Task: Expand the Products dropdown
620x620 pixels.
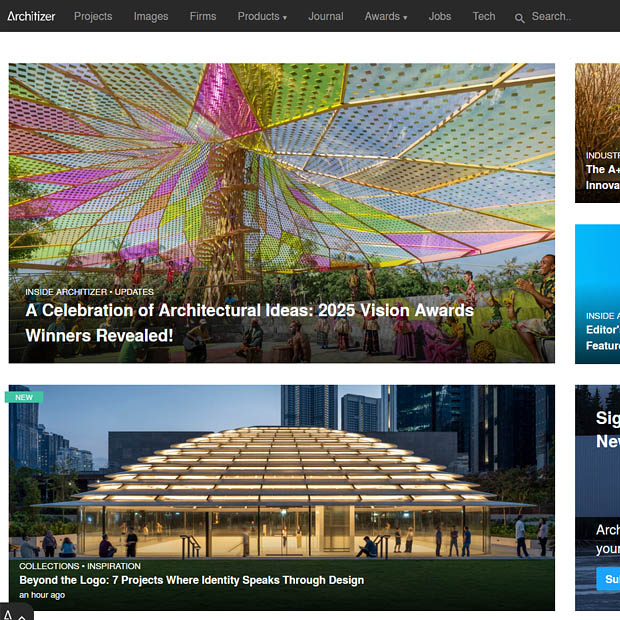Action: point(262,16)
